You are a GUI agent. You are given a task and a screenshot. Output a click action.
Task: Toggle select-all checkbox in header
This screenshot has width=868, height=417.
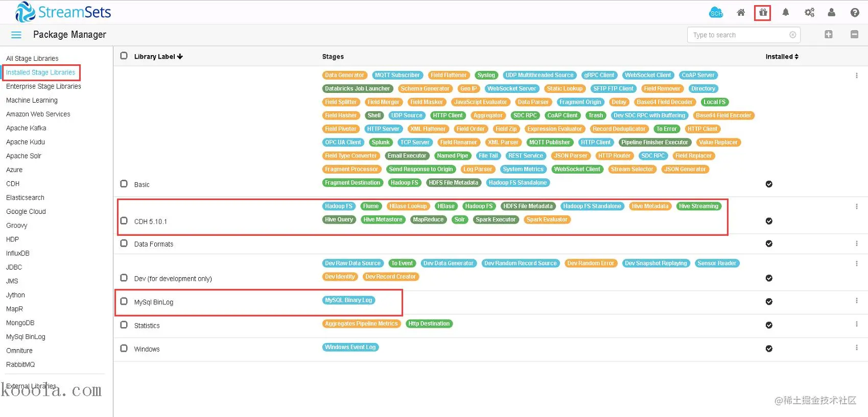click(124, 56)
